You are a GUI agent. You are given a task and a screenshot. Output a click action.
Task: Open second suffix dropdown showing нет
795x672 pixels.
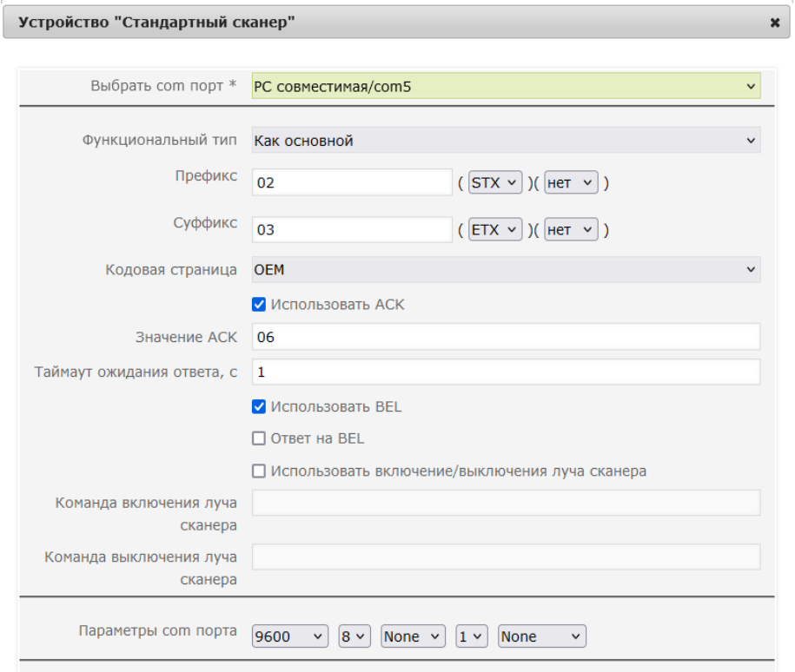point(571,229)
